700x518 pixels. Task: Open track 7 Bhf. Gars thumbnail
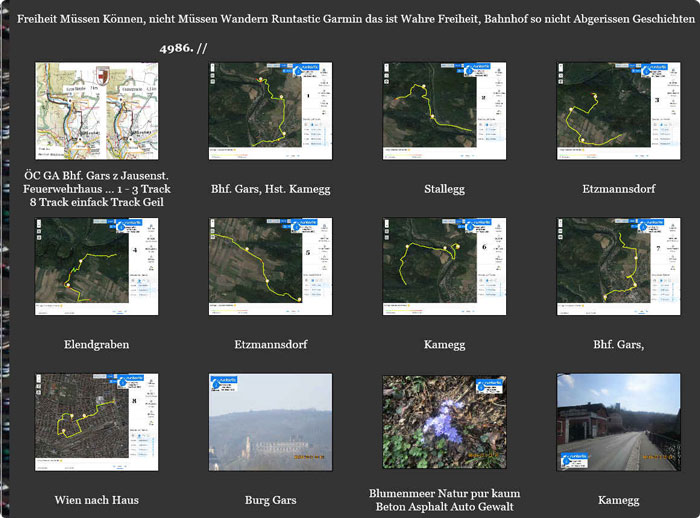point(618,267)
